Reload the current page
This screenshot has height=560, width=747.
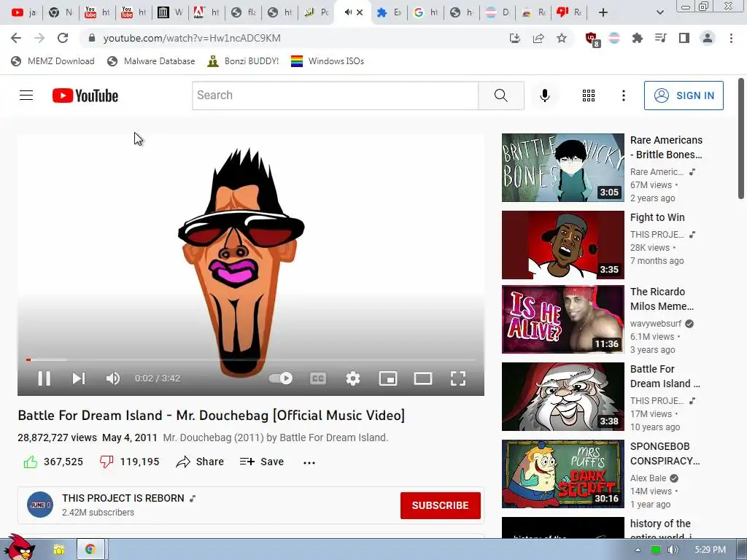click(63, 38)
